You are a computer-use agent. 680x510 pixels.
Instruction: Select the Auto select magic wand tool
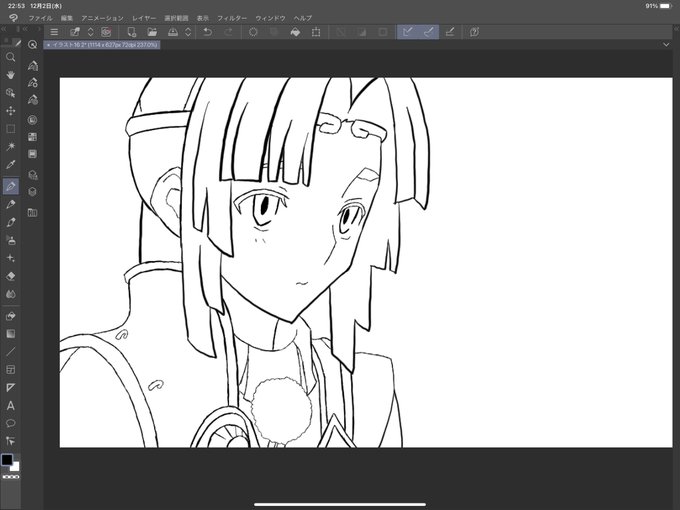pyautogui.click(x=11, y=147)
